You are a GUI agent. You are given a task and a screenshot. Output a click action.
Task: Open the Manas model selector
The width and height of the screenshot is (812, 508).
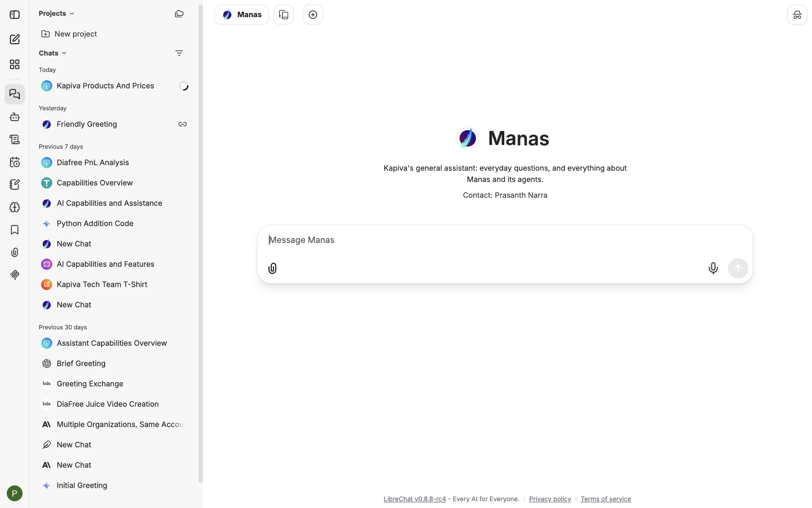[x=242, y=15]
